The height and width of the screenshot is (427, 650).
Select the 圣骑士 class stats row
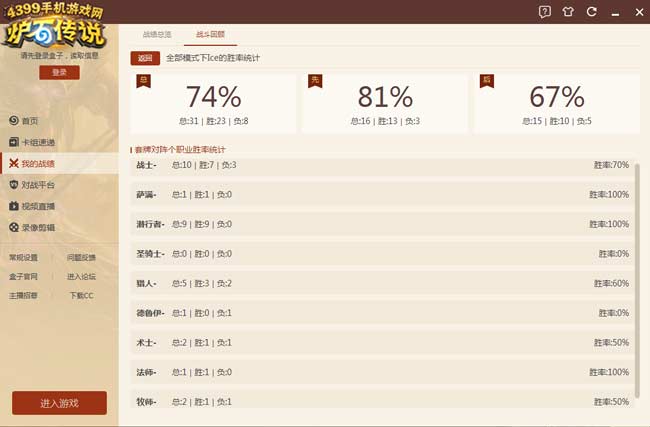click(382, 254)
